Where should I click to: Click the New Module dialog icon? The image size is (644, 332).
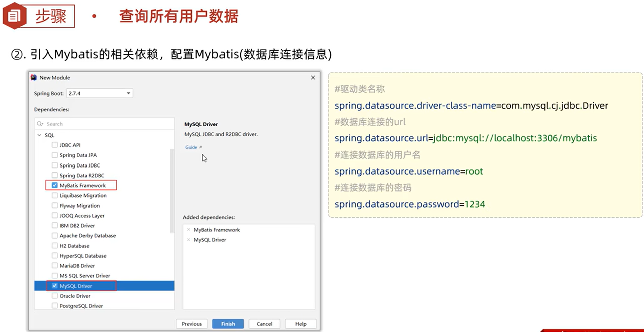pos(34,77)
